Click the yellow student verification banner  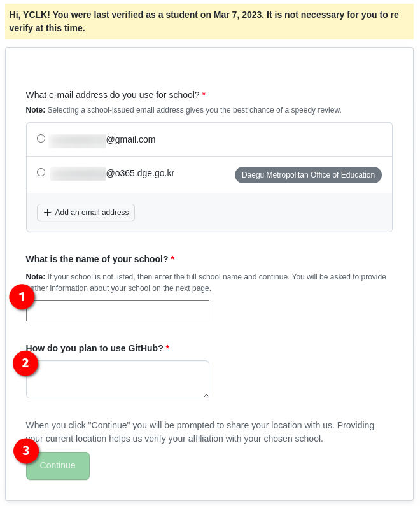[209, 22]
